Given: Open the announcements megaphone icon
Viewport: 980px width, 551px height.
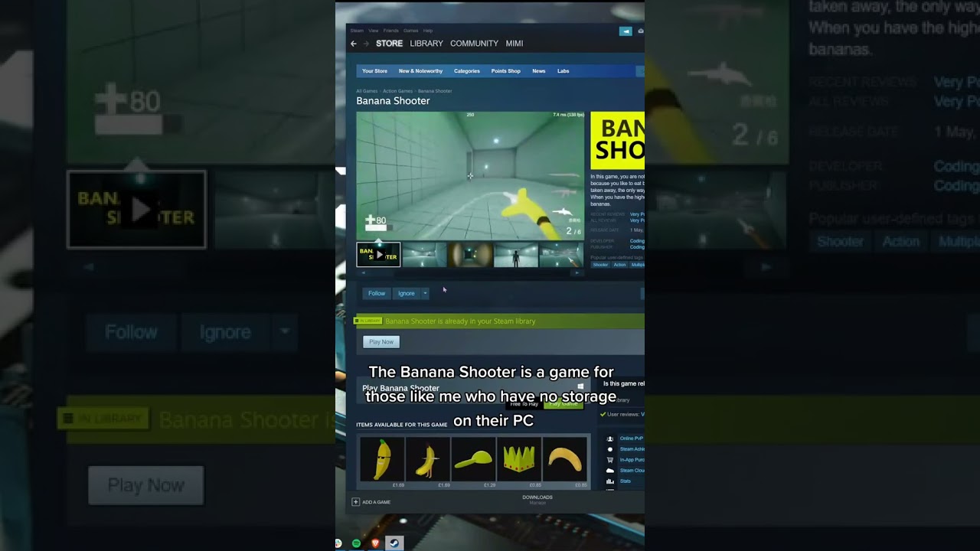Looking at the screenshot, I should tap(626, 31).
